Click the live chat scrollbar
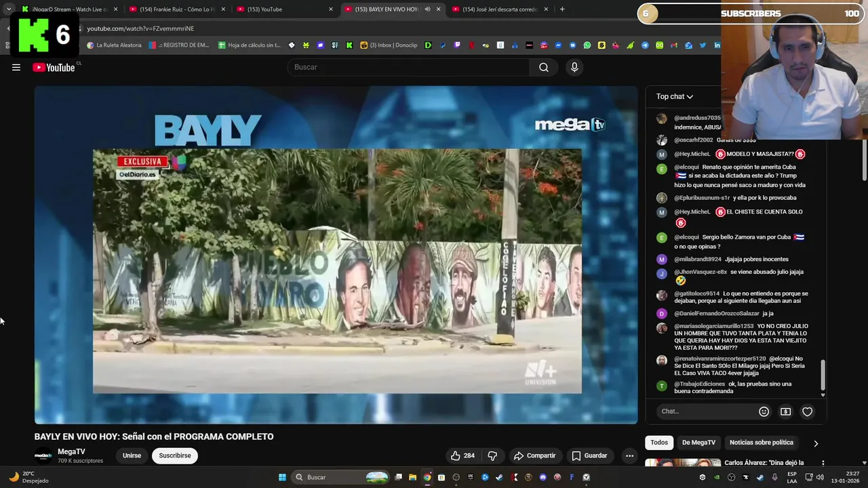 point(823,375)
